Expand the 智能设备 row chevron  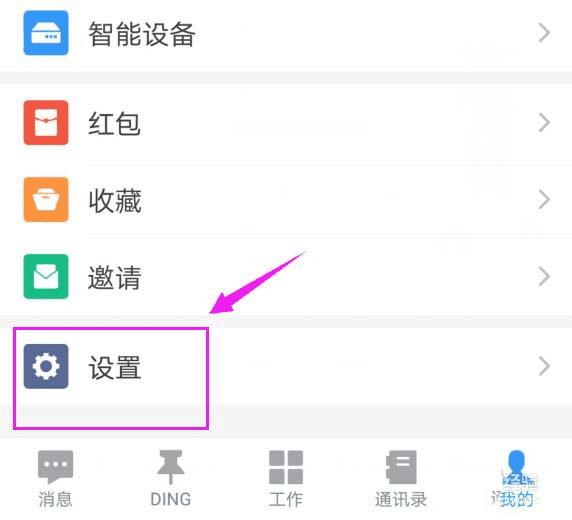coord(544,33)
